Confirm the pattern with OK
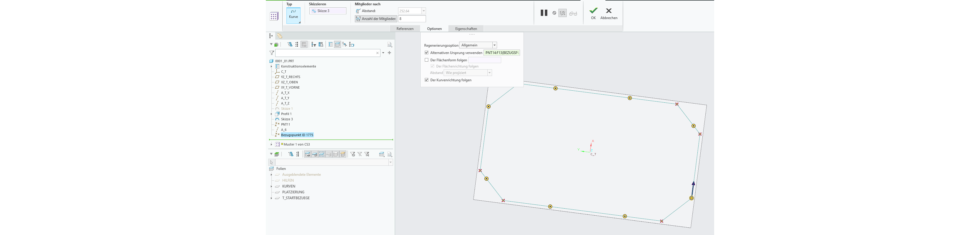980x235 pixels. [593, 13]
